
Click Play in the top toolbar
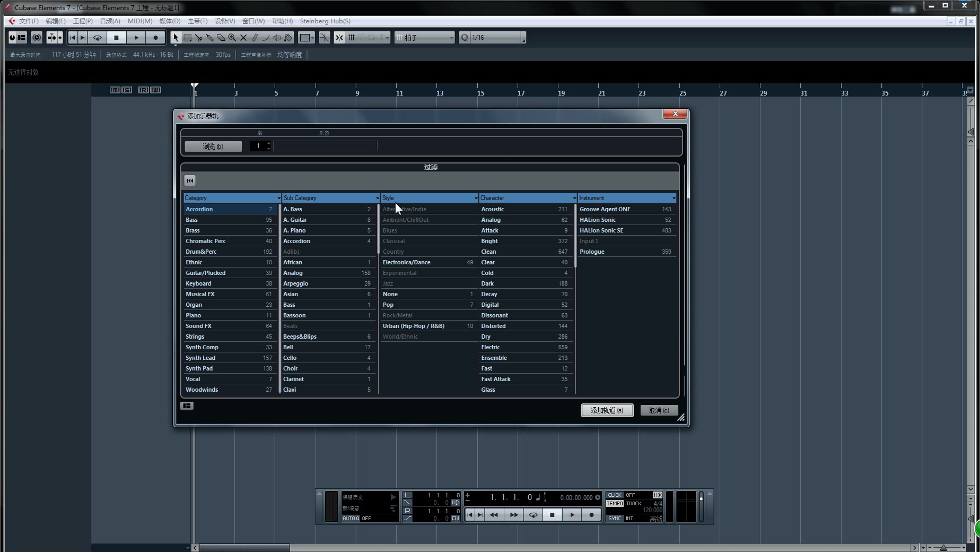coord(136,38)
